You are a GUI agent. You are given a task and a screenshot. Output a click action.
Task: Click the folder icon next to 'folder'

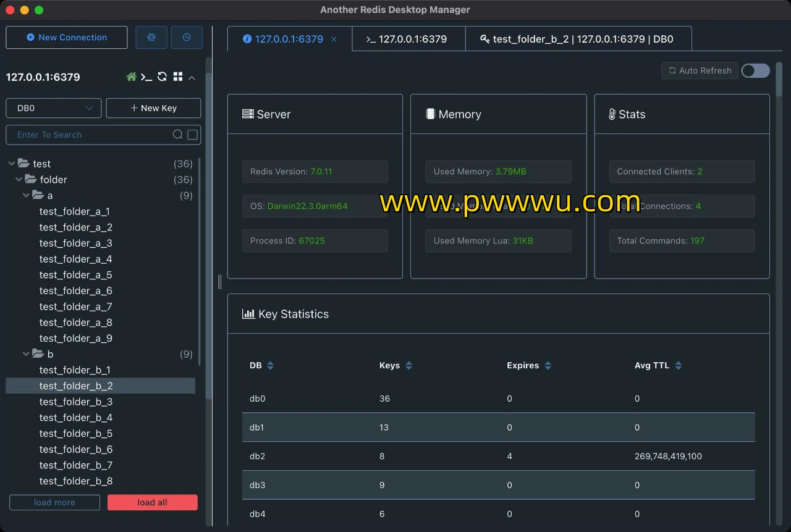tap(31, 179)
